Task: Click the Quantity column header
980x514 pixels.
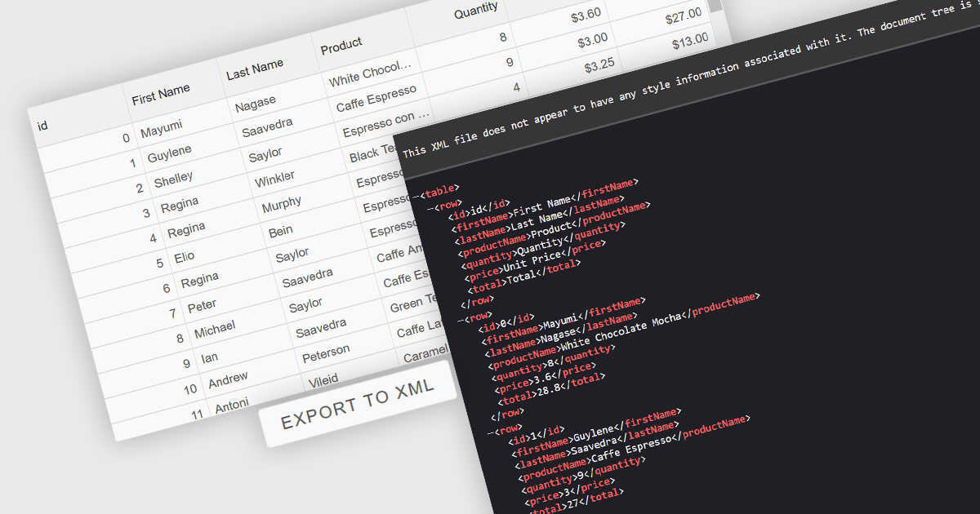Action: tap(475, 11)
